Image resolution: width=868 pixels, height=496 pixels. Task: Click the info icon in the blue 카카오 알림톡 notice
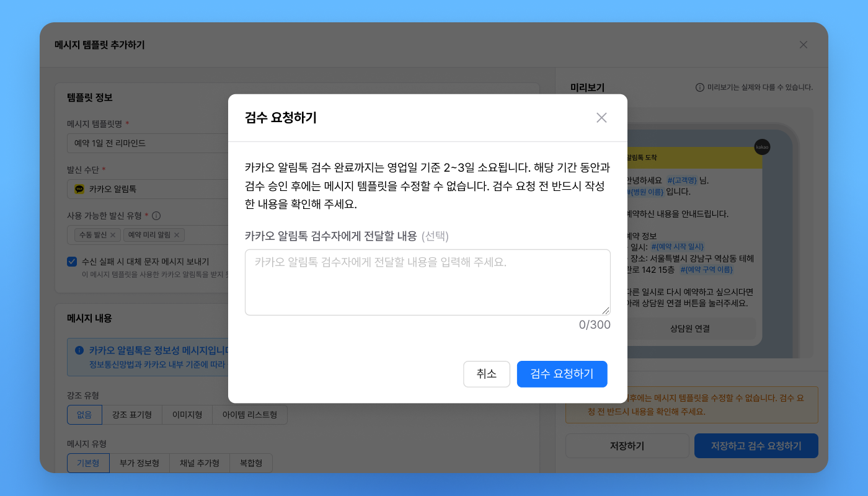coord(79,350)
